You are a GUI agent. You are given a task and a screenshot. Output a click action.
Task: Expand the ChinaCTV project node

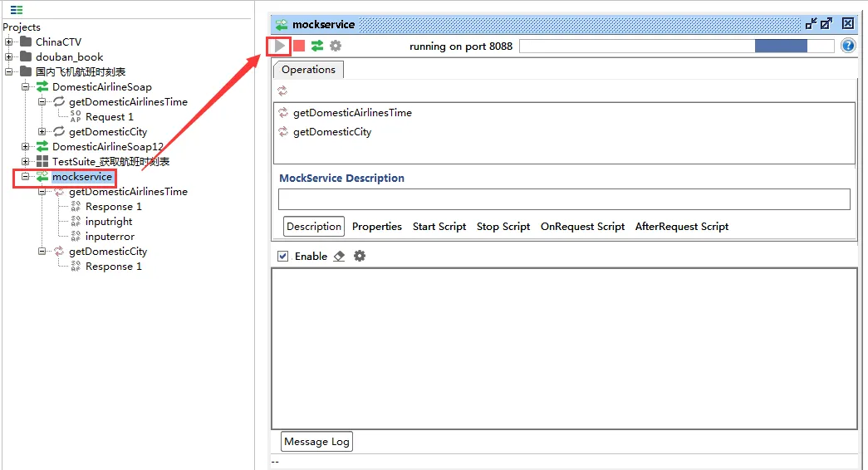(x=9, y=42)
